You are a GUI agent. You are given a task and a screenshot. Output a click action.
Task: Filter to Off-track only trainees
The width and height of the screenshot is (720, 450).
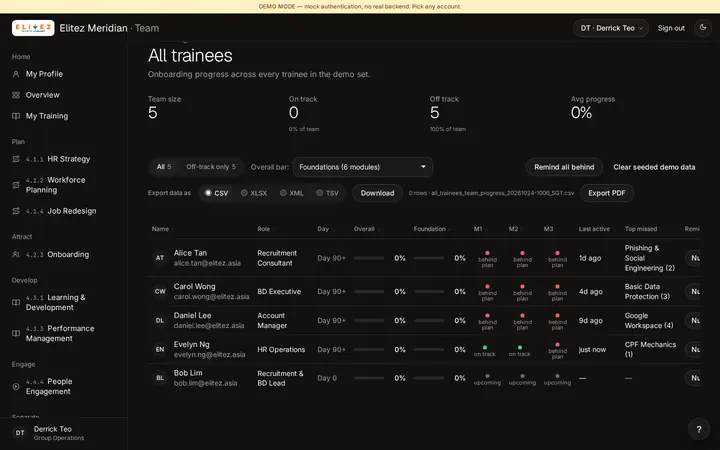pos(211,167)
